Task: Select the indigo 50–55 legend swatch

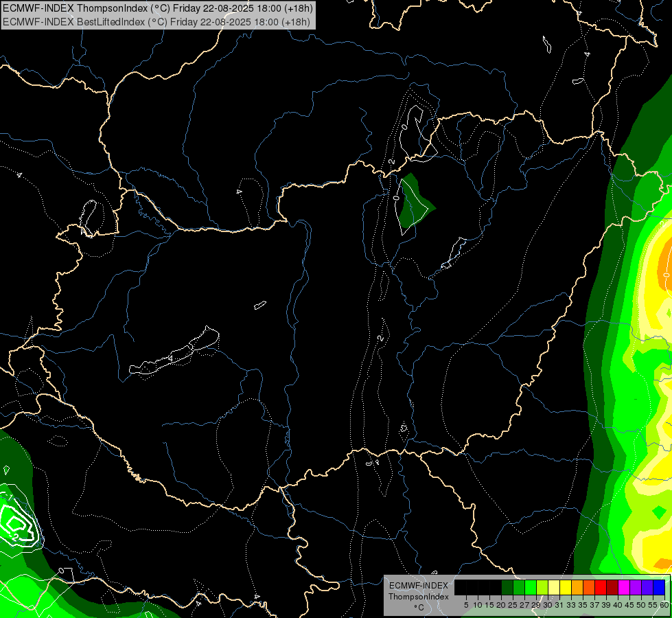Action: [647, 587]
